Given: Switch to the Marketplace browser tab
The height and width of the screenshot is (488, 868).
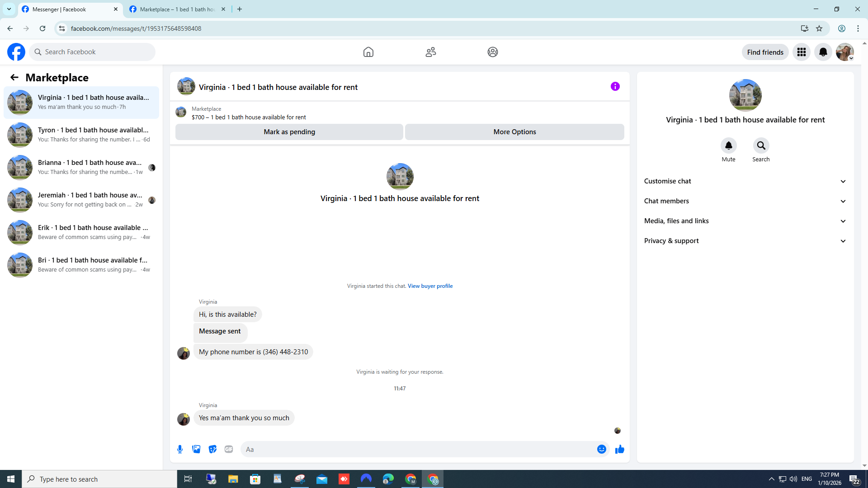Looking at the screenshot, I should (x=177, y=9).
